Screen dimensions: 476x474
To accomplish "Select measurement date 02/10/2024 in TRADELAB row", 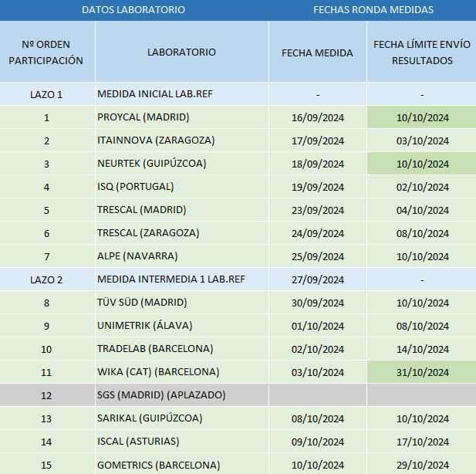I will [318, 349].
